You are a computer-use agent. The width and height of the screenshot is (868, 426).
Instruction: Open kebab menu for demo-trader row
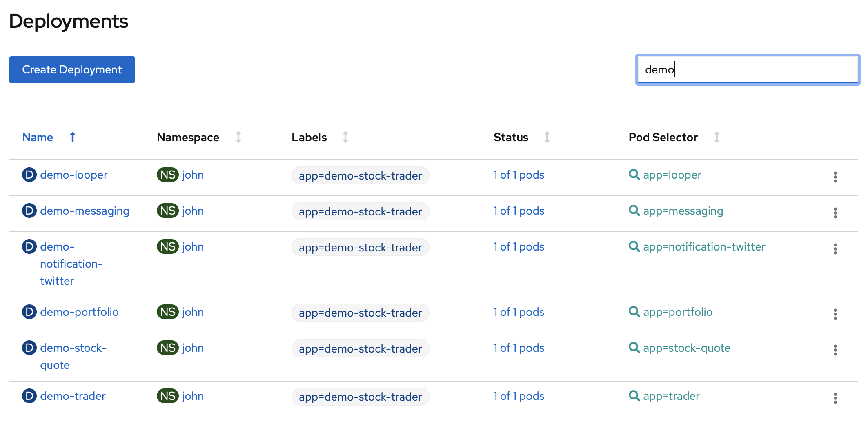point(835,398)
